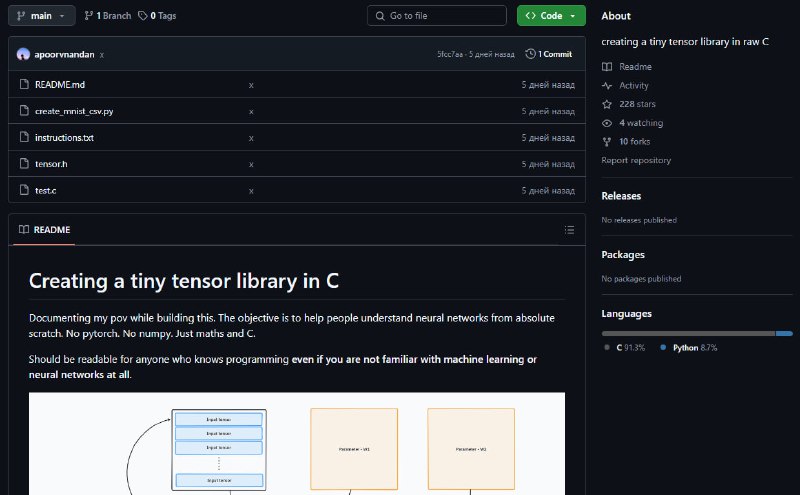This screenshot has width=800, height=495.
Task: Click file icon beside README.md
Action: [24, 84]
